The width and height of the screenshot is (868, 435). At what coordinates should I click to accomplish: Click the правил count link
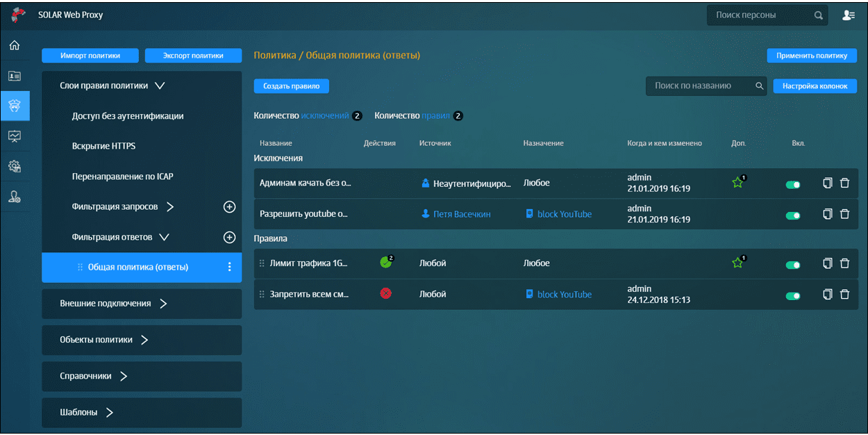click(x=436, y=116)
